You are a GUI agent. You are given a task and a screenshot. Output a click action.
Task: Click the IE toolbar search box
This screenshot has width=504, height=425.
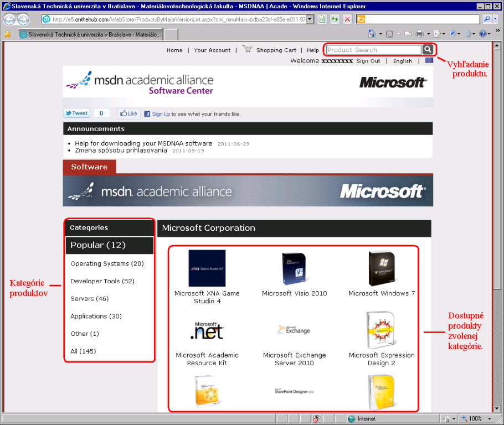pyautogui.click(x=423, y=19)
